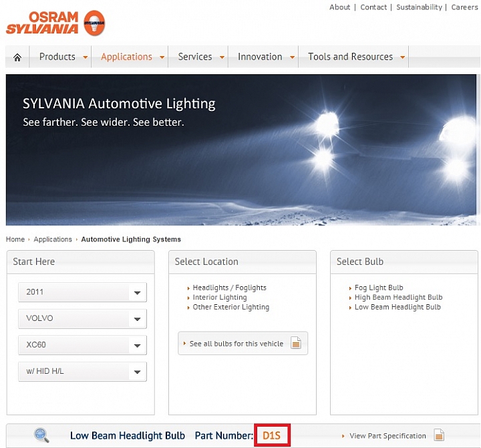Click the document icon beside See all bulbs
The height and width of the screenshot is (448, 481).
[296, 343]
